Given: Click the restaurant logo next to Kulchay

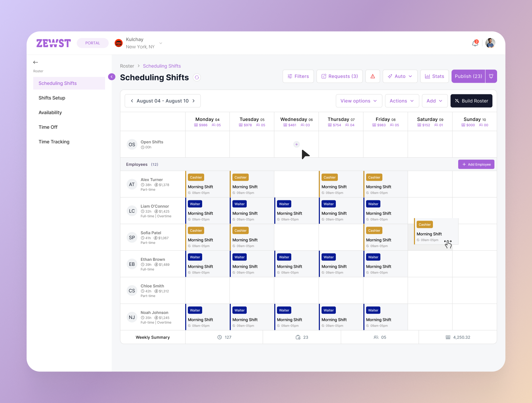Looking at the screenshot, I should pos(119,43).
